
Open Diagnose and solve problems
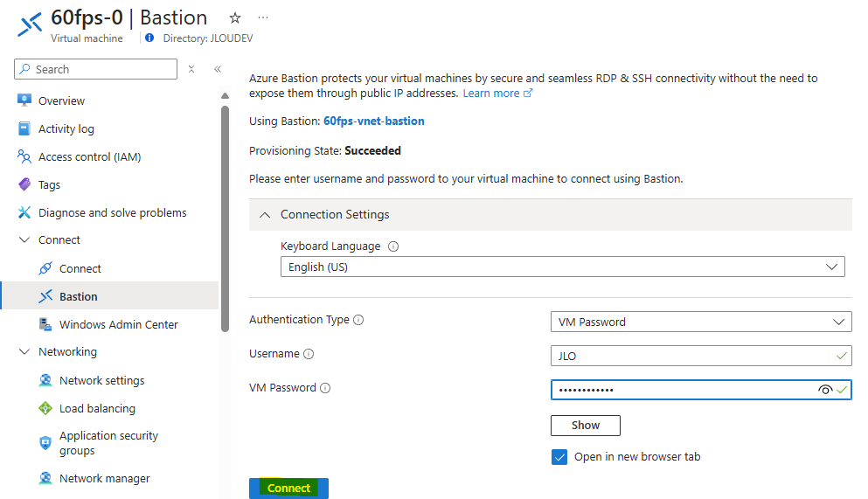tap(113, 213)
